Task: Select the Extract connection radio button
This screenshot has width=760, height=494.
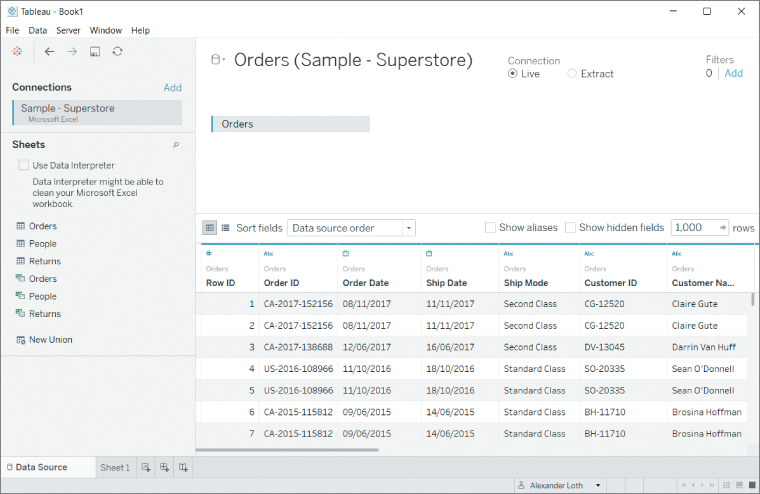Action: click(572, 74)
